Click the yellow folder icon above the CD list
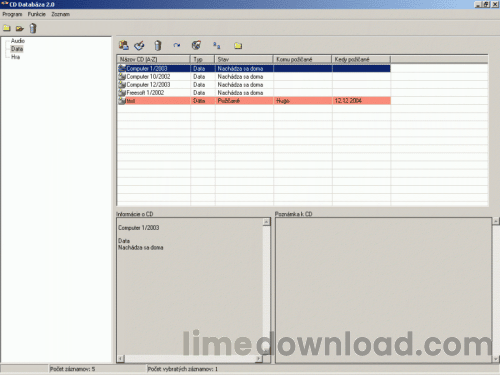The width and height of the screenshot is (500, 375). pos(238,46)
